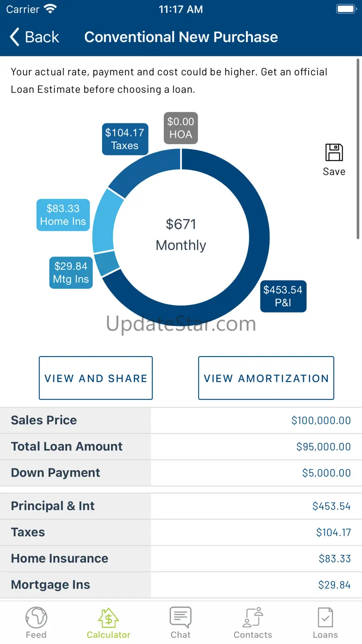Tap the $0.00 HOA label

(181, 128)
